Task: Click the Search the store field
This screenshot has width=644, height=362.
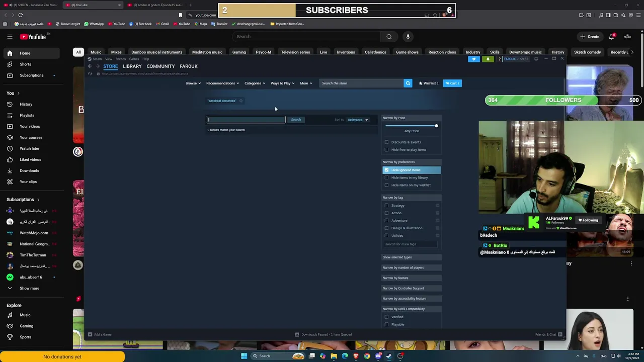Action: click(362, 83)
